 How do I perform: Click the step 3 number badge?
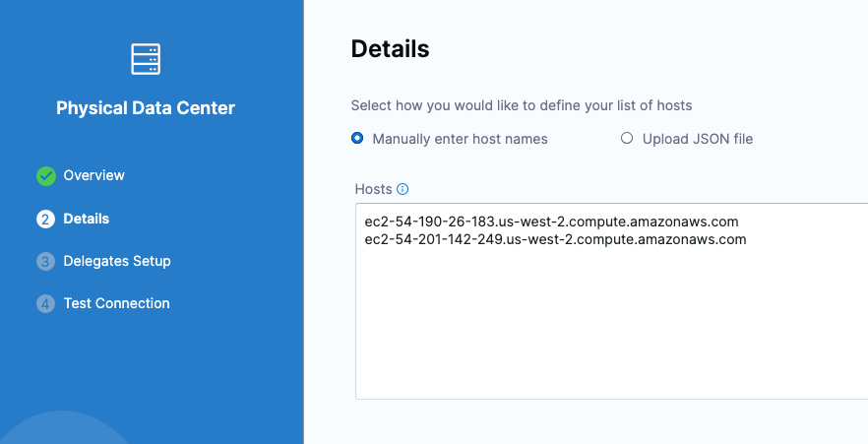point(46,262)
